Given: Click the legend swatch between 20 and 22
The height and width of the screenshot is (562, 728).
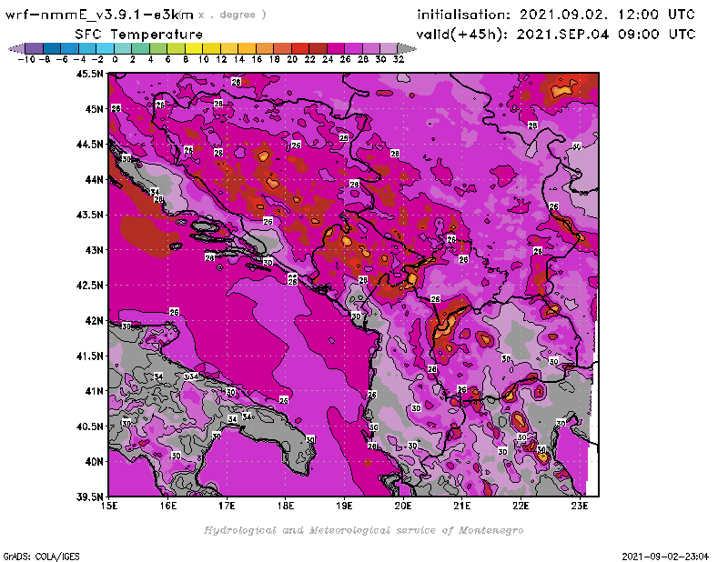Looking at the screenshot, I should [x=300, y=48].
